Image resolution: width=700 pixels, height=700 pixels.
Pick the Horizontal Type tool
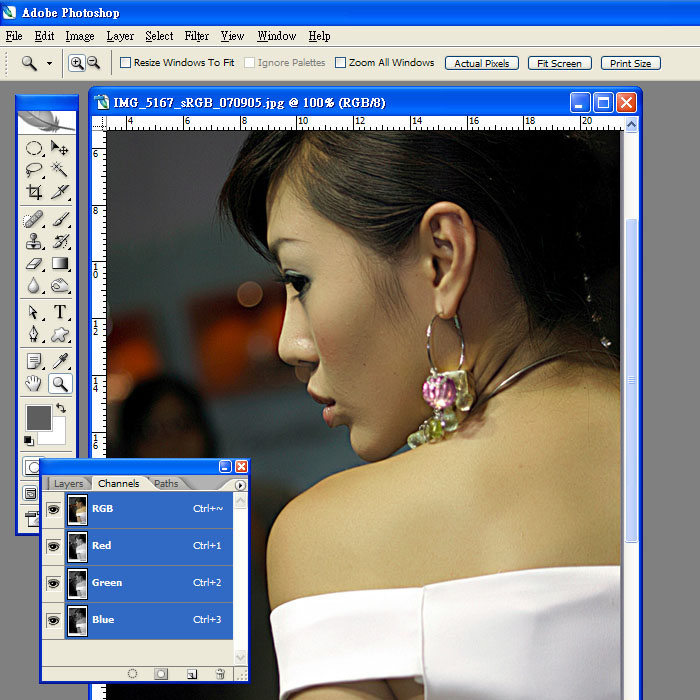(x=60, y=312)
